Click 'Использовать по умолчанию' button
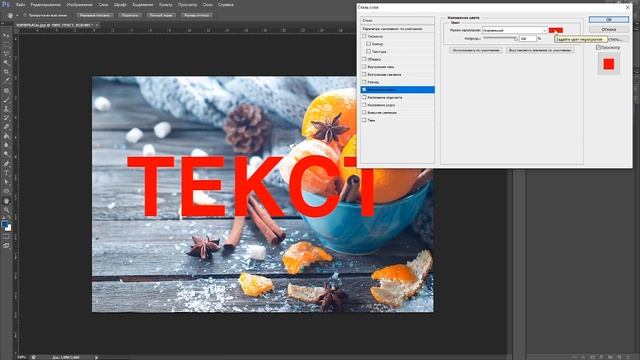Viewport: 640px width, 360px height. (x=476, y=50)
